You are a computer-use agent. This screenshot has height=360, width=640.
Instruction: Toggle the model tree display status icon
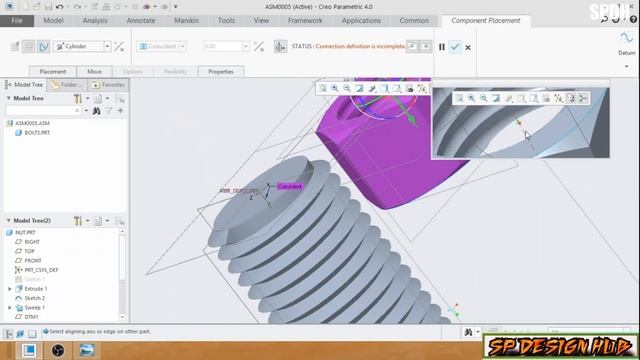coord(8,334)
